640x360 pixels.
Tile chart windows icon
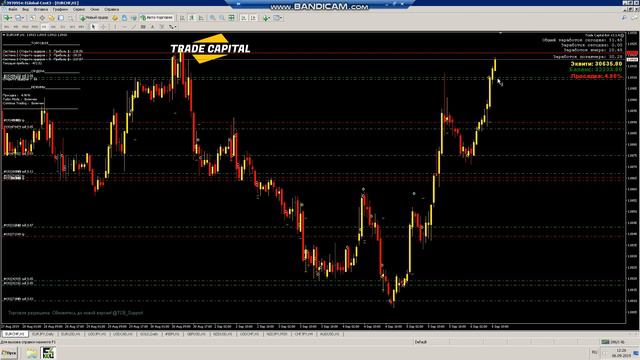tap(231, 18)
